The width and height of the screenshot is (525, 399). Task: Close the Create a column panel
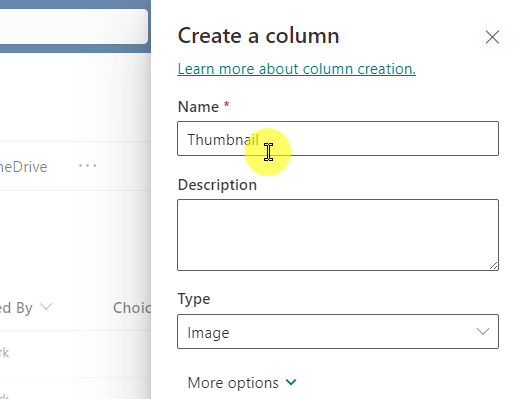pyautogui.click(x=492, y=37)
